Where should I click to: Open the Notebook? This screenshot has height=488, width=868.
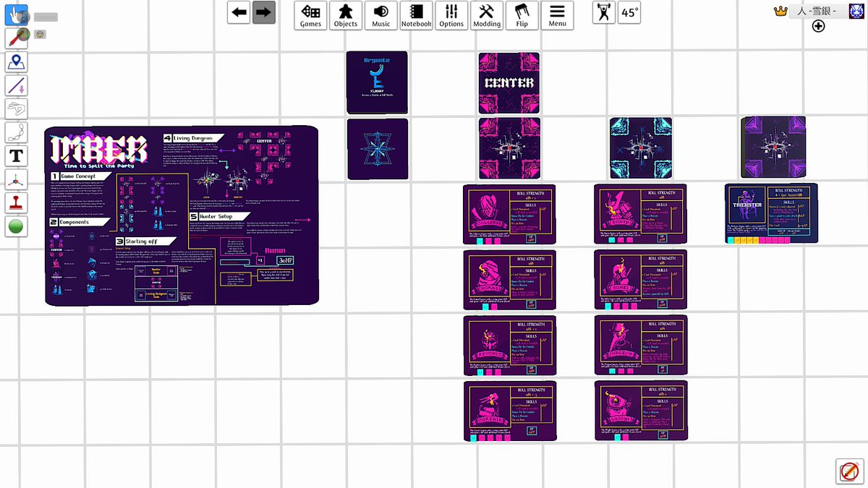point(416,15)
